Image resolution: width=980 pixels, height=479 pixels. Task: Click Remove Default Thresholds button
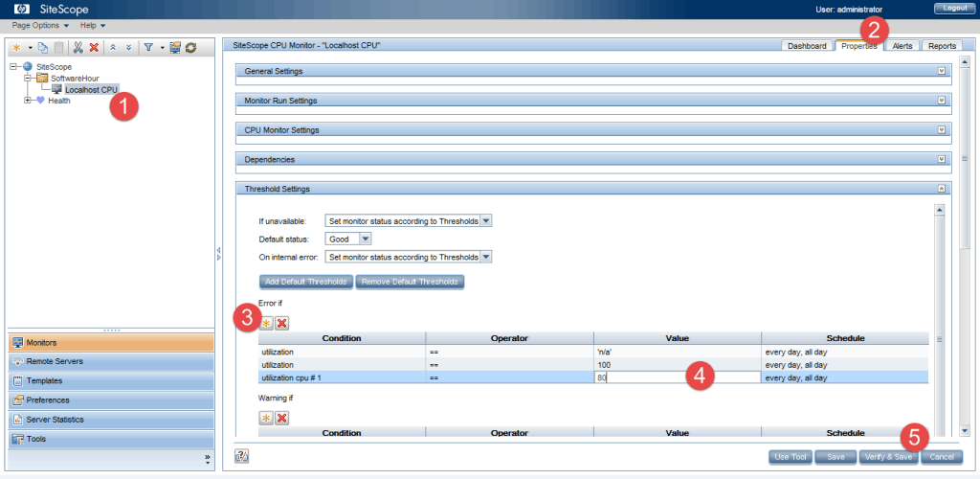point(410,282)
